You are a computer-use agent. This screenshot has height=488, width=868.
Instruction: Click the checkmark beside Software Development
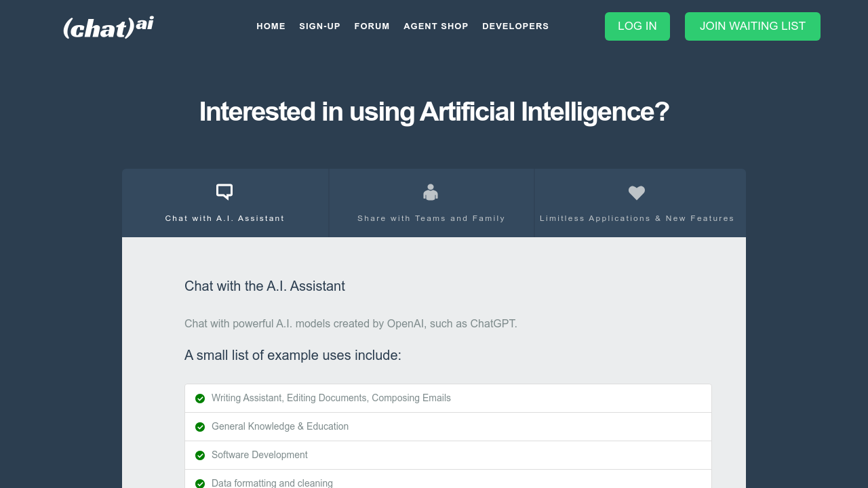click(x=200, y=455)
